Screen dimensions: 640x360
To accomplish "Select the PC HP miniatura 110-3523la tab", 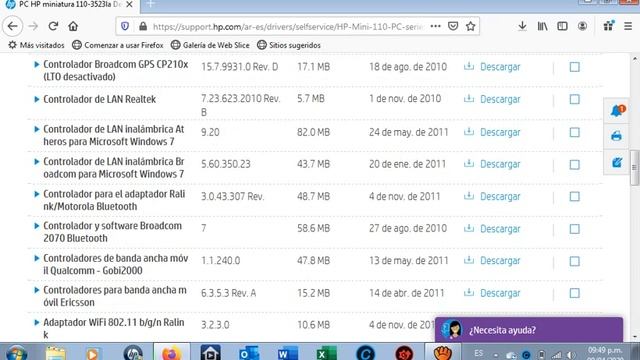I will coord(69,5).
